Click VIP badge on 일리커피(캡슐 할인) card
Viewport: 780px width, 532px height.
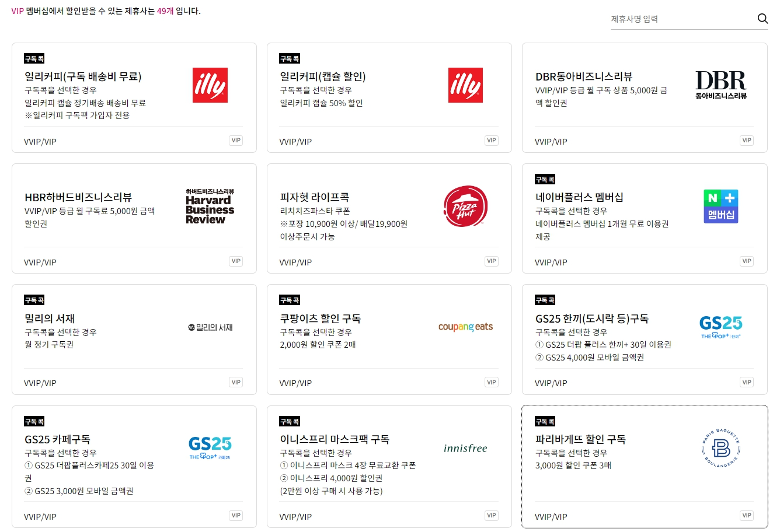[x=492, y=141]
